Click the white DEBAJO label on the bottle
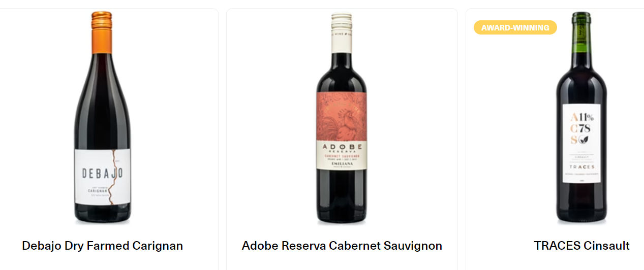The image size is (644, 270). click(102, 176)
